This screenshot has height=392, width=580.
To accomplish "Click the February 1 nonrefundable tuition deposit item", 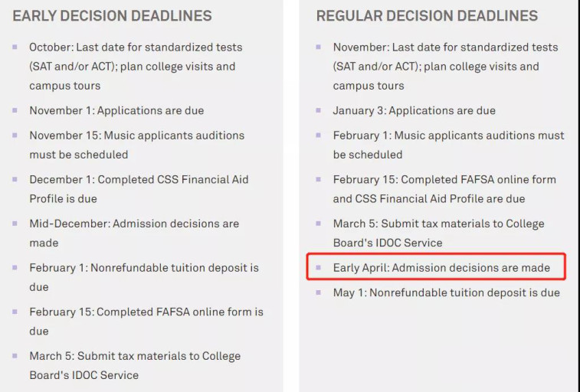I will (x=144, y=277).
